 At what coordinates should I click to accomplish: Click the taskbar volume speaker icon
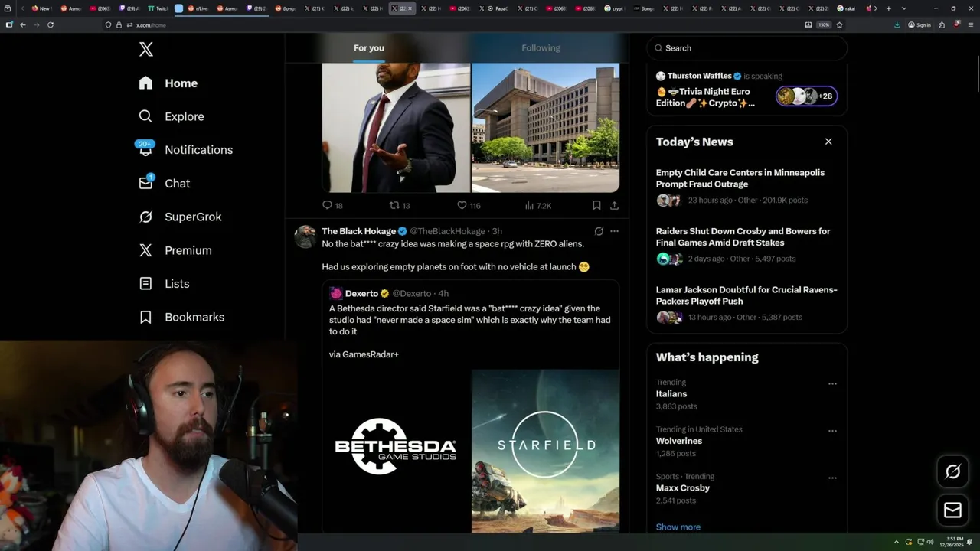click(930, 542)
